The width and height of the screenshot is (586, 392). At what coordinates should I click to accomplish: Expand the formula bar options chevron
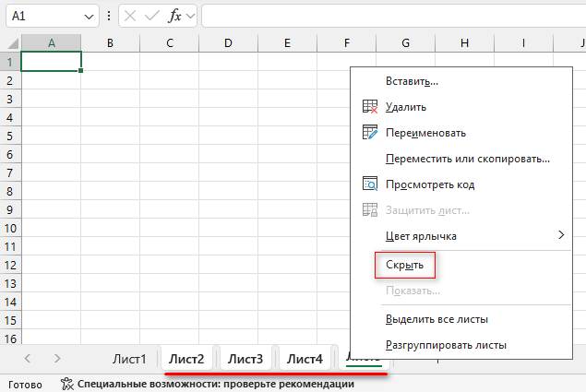tap(190, 17)
